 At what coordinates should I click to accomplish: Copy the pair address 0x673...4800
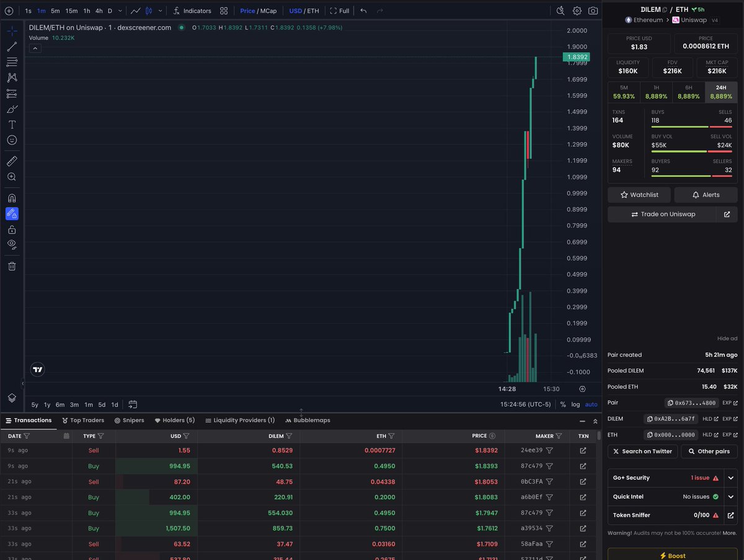point(692,402)
